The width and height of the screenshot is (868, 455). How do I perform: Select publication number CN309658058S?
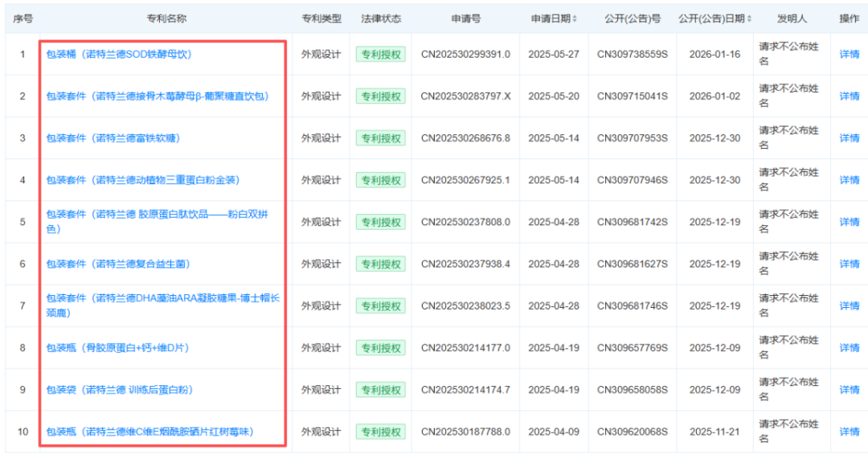(633, 390)
